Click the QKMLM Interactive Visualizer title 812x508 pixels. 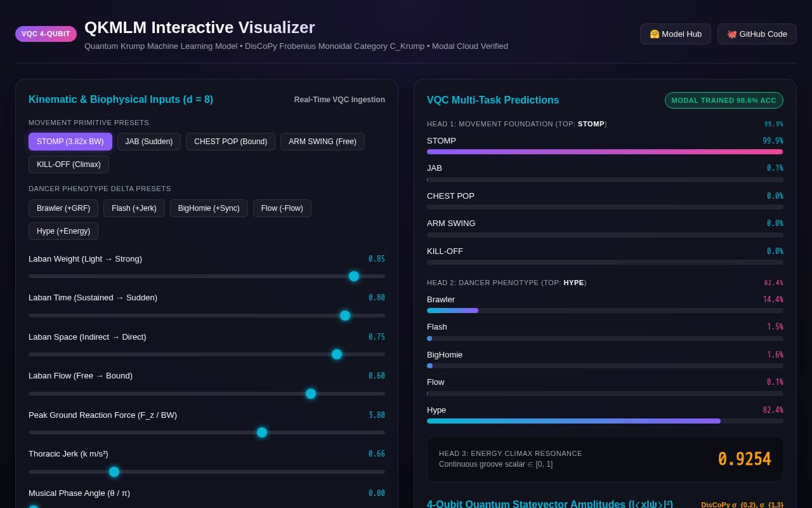(200, 27)
